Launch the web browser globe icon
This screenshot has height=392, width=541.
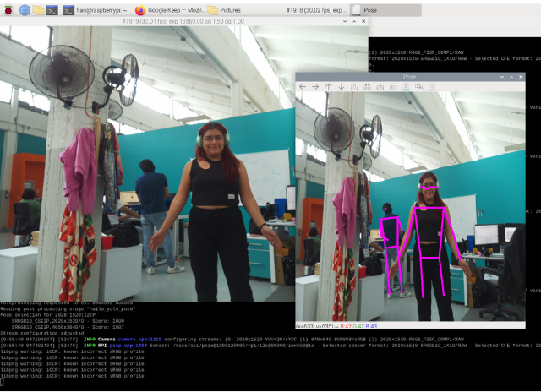[x=25, y=10]
